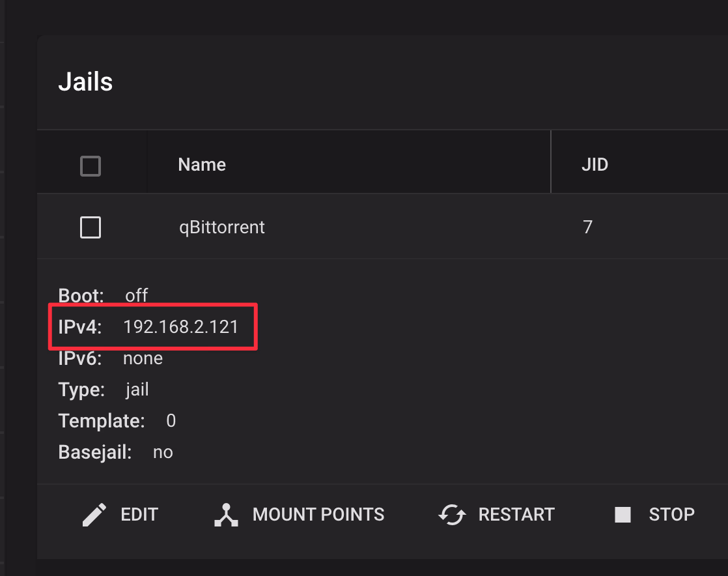Click the Mount Points branch icon
The height and width of the screenshot is (576, 728).
(x=227, y=515)
